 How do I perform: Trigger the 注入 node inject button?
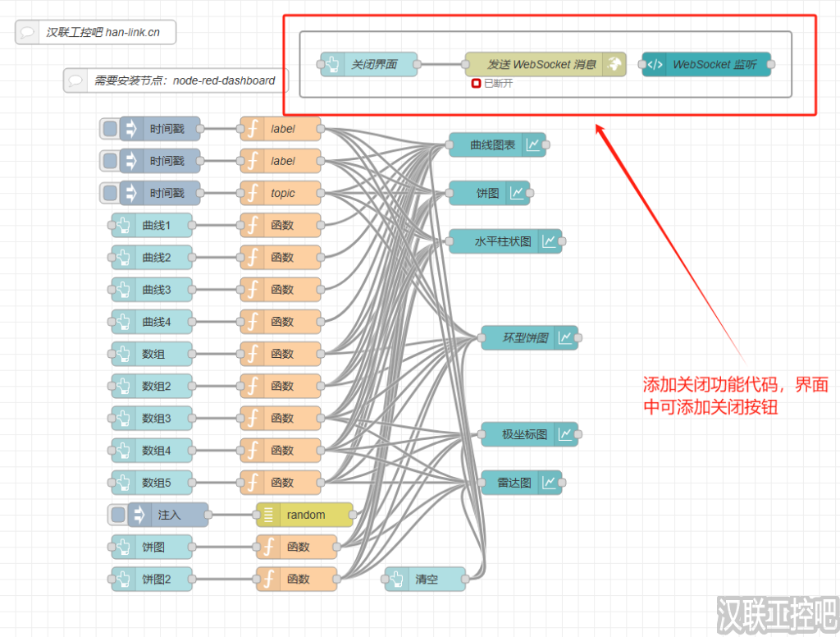(118, 515)
